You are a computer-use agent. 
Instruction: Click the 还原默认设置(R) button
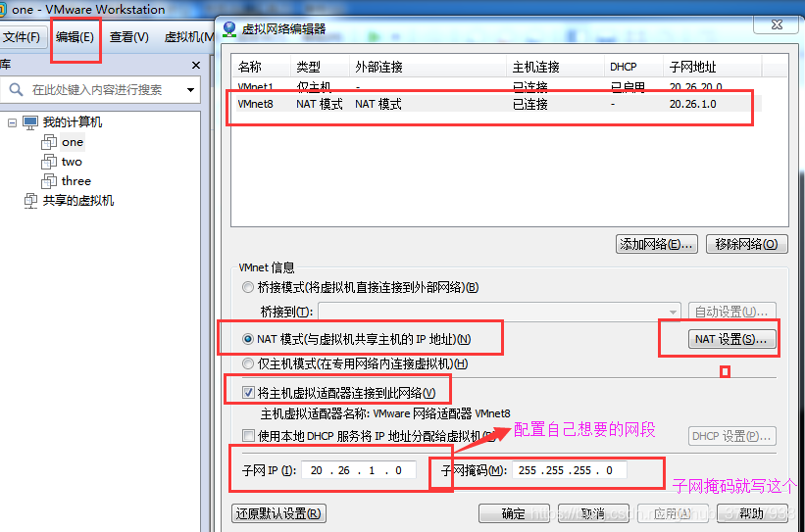tap(278, 513)
